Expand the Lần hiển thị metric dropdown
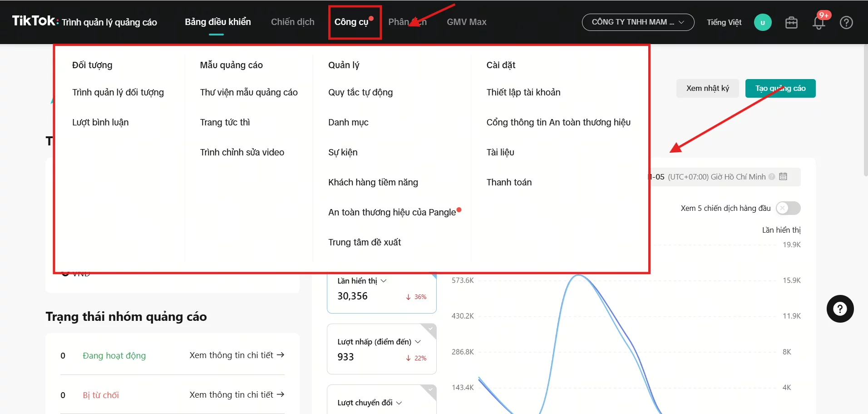The width and height of the screenshot is (868, 414). click(x=384, y=281)
